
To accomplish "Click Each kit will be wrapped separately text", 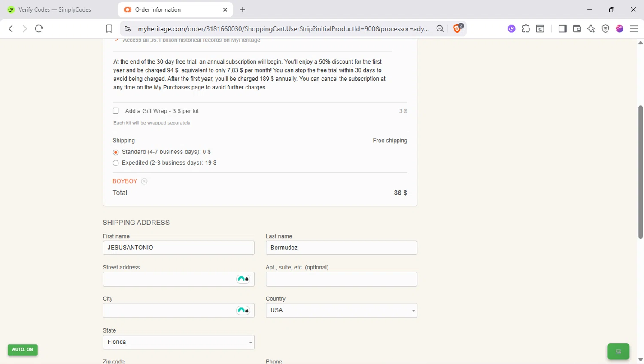I will (152, 123).
